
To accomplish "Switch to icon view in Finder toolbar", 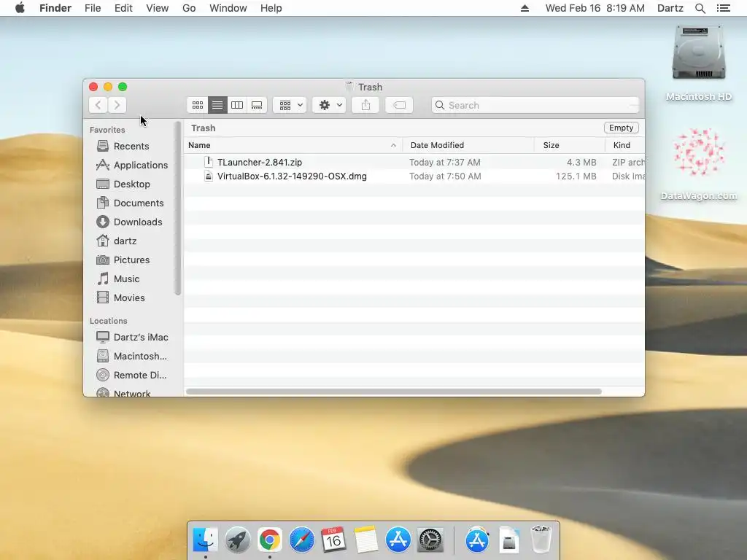I will 197,105.
